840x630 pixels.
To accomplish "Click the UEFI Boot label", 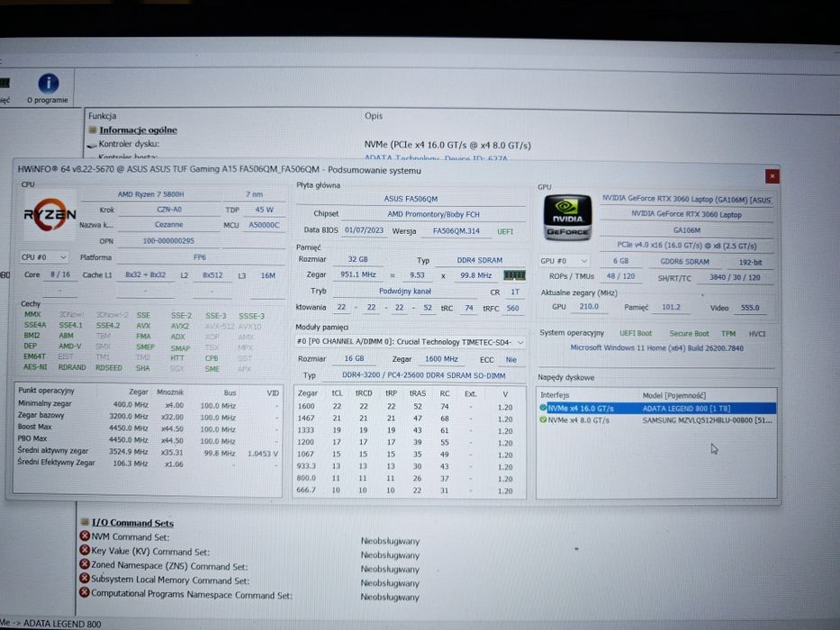I will click(636, 333).
